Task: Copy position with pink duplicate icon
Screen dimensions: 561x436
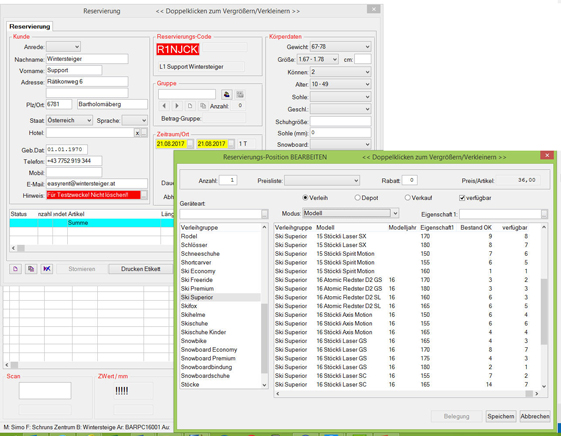Action: (x=31, y=269)
